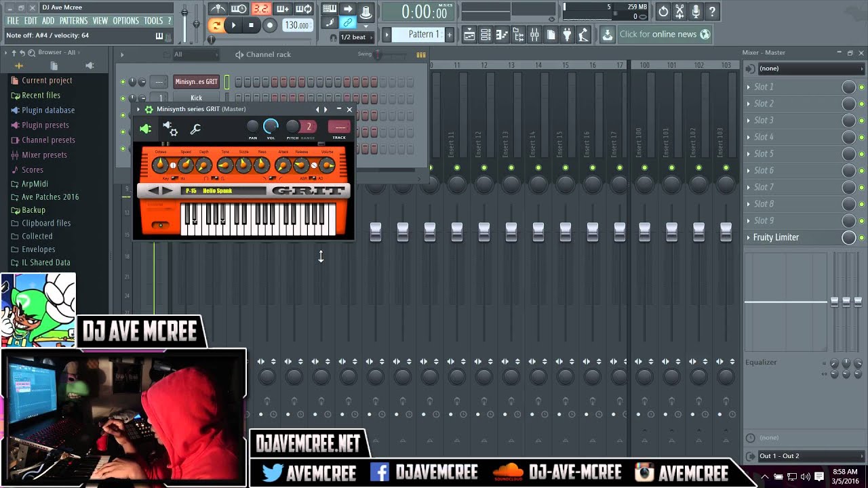Show the Mixer window toolbar icon

pos(534,35)
